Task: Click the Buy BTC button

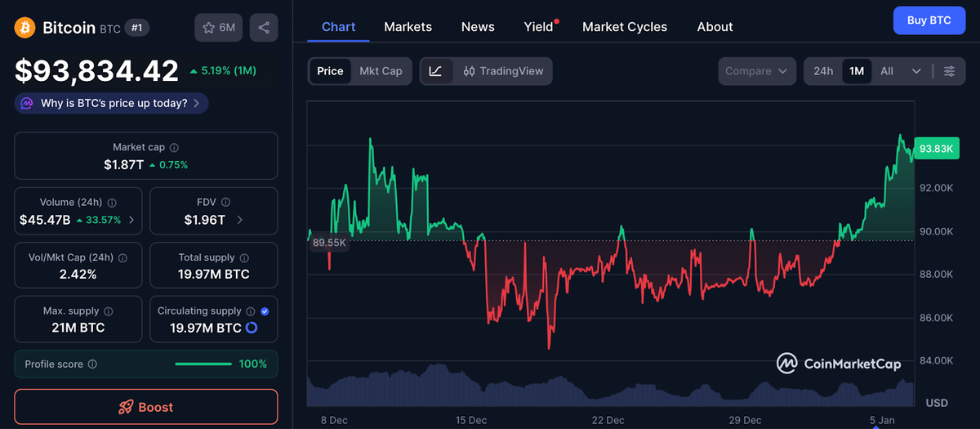Action: [x=929, y=20]
